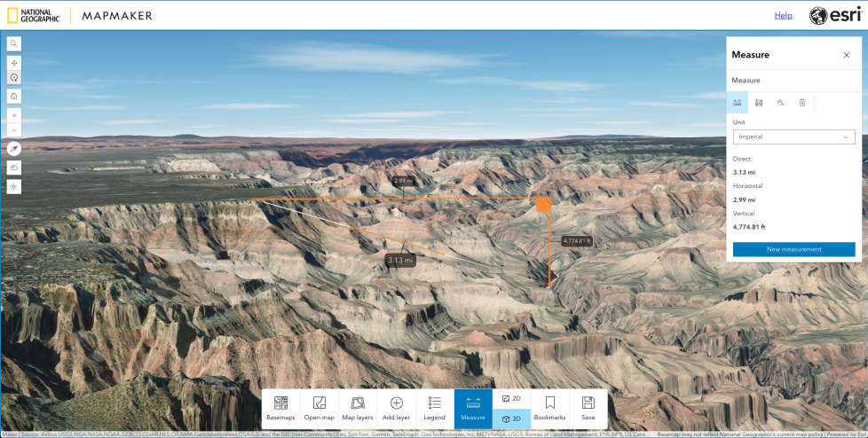This screenshot has height=438, width=868.
Task: Open the Basemaps panel
Action: pyautogui.click(x=280, y=409)
